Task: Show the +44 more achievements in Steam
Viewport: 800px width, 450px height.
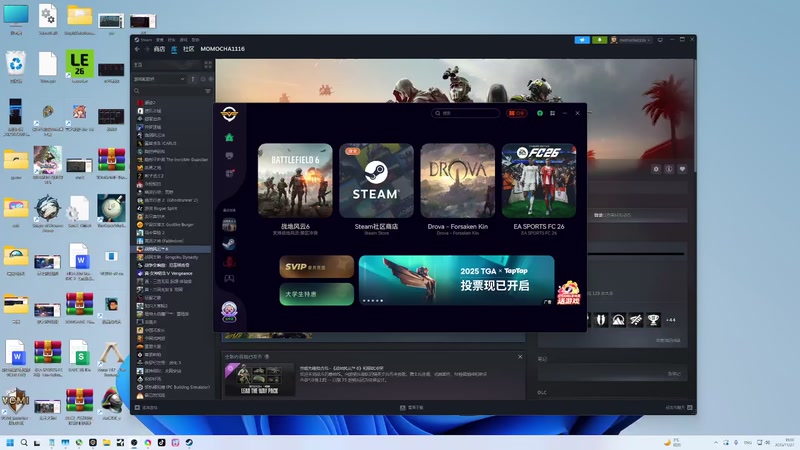Action: pyautogui.click(x=670, y=320)
